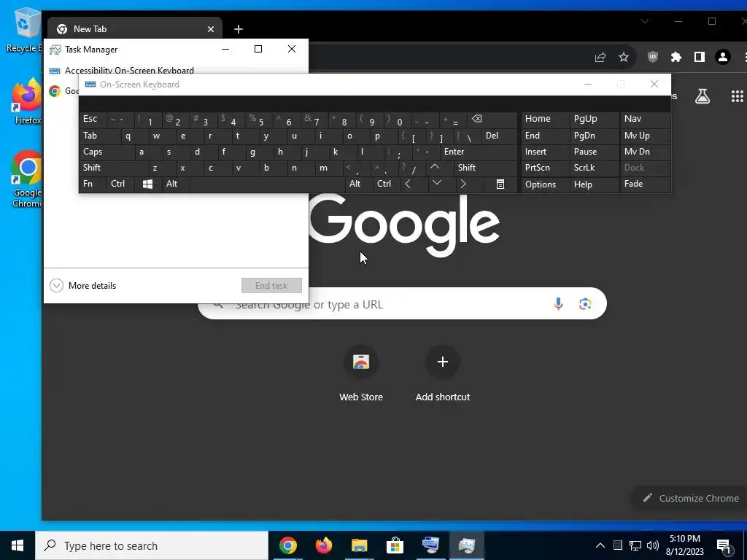Click the Google search box
747x560 pixels.
coord(402,304)
